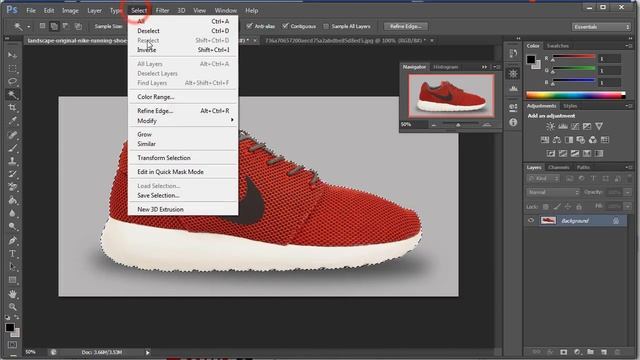Add a Black & White adjustment

569,140
